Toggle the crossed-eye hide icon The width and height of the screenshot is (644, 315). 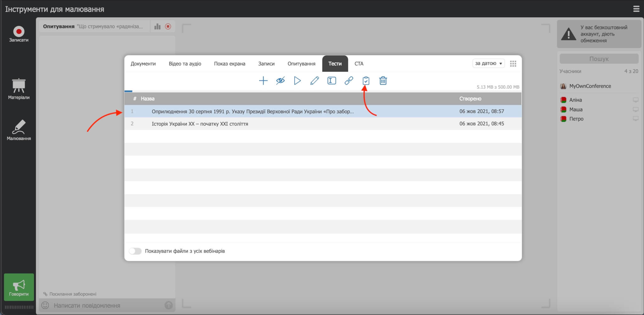(280, 81)
